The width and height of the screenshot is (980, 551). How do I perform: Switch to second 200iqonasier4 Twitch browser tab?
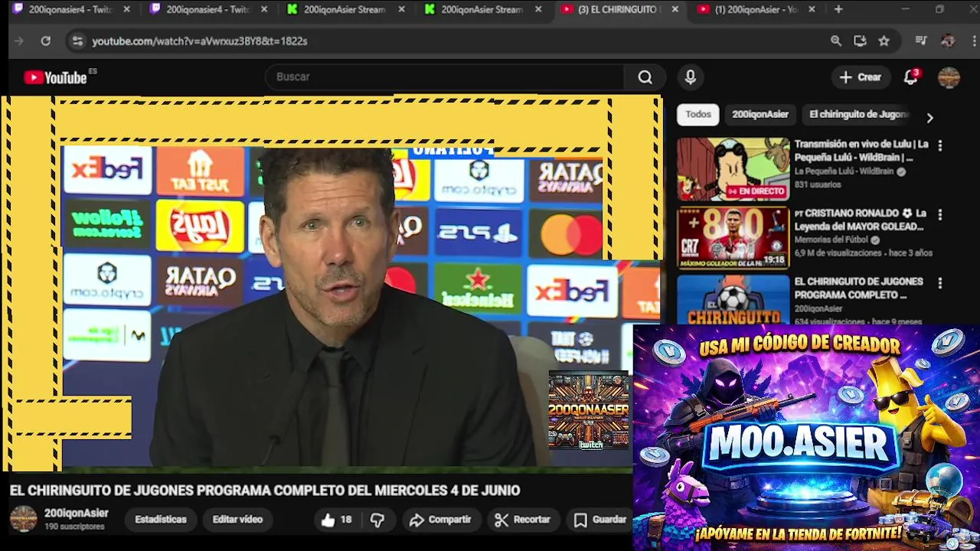click(207, 9)
